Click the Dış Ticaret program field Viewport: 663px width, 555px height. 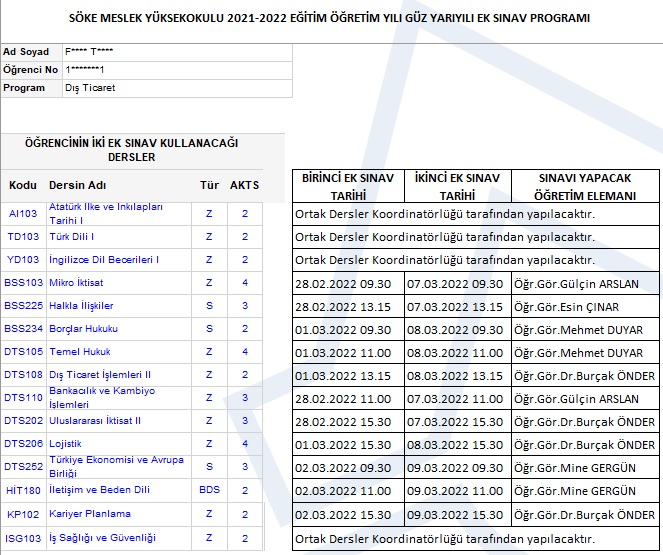point(90,88)
